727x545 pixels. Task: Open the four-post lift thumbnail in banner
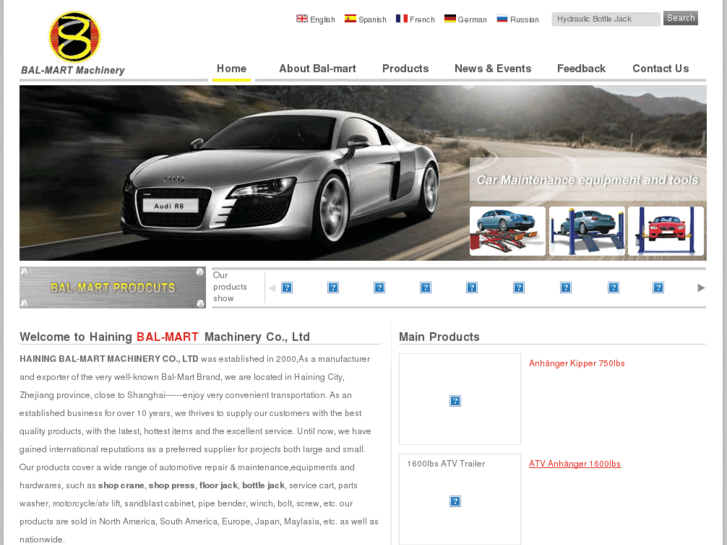[587, 231]
